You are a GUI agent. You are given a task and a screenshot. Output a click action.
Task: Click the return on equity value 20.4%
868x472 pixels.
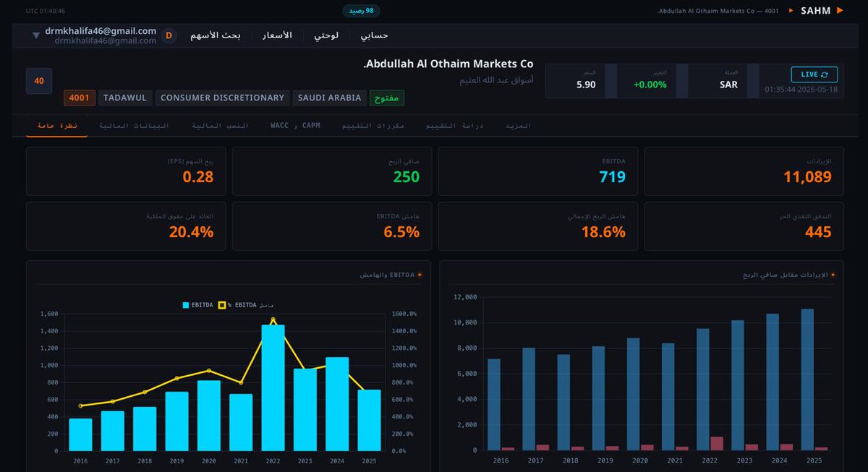(191, 232)
